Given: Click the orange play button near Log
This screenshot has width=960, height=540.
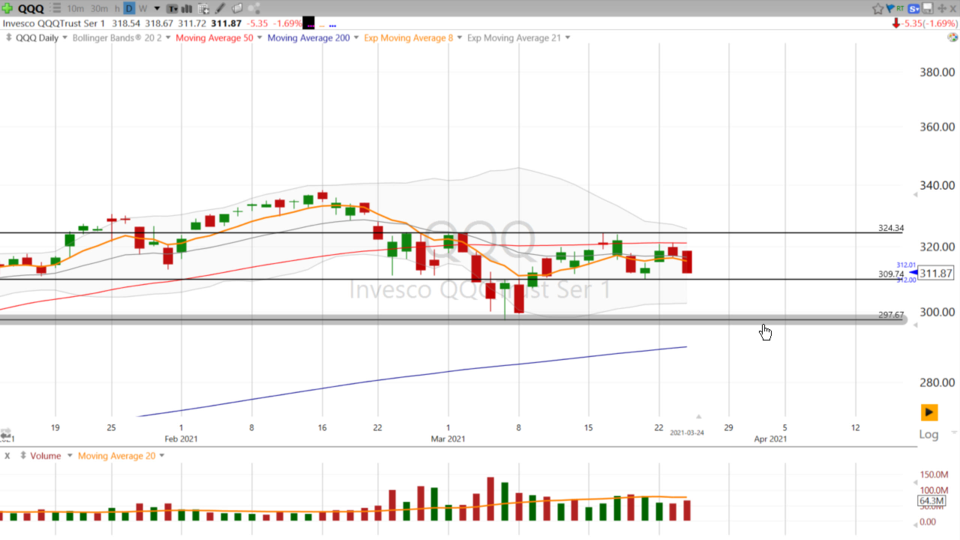Looking at the screenshot, I should coord(929,412).
